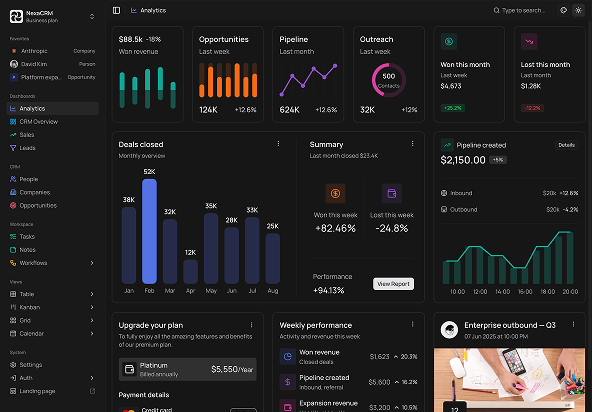The image size is (592, 412).
Task: Click the View Report button
Action: pos(393,284)
